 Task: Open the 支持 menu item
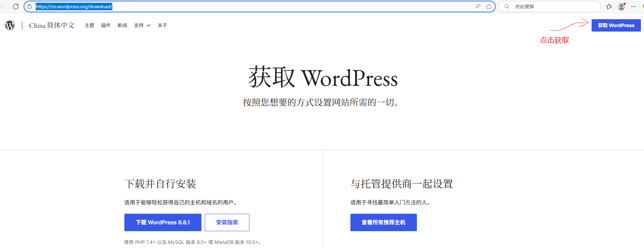click(139, 25)
